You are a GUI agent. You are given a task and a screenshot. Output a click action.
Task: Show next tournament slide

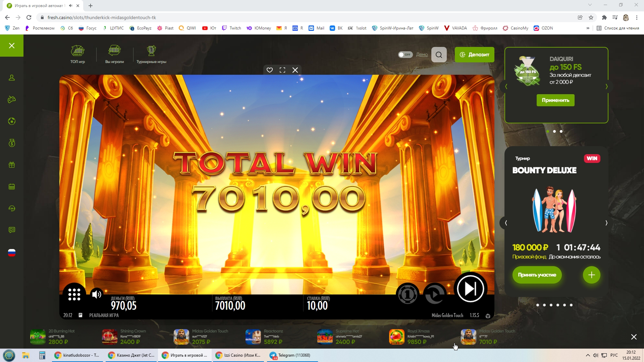coord(606,223)
